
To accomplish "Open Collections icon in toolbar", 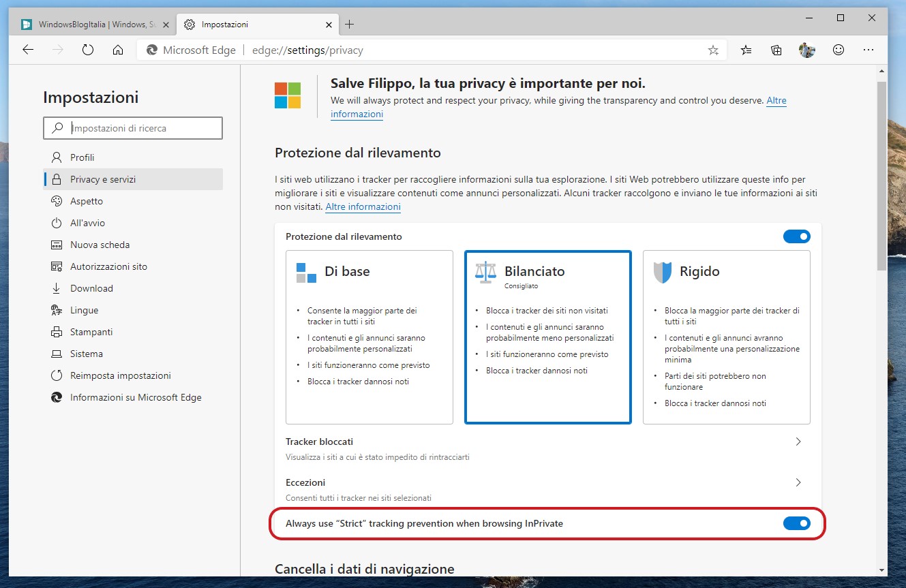I will tap(776, 50).
